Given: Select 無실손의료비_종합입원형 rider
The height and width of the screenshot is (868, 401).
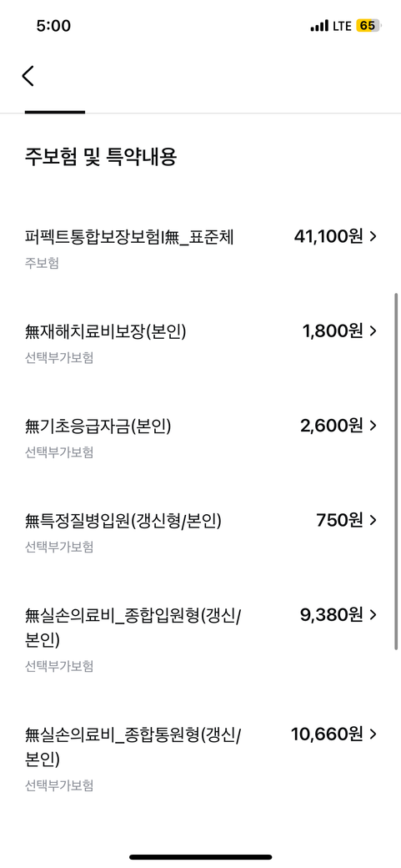Looking at the screenshot, I should (200, 639).
